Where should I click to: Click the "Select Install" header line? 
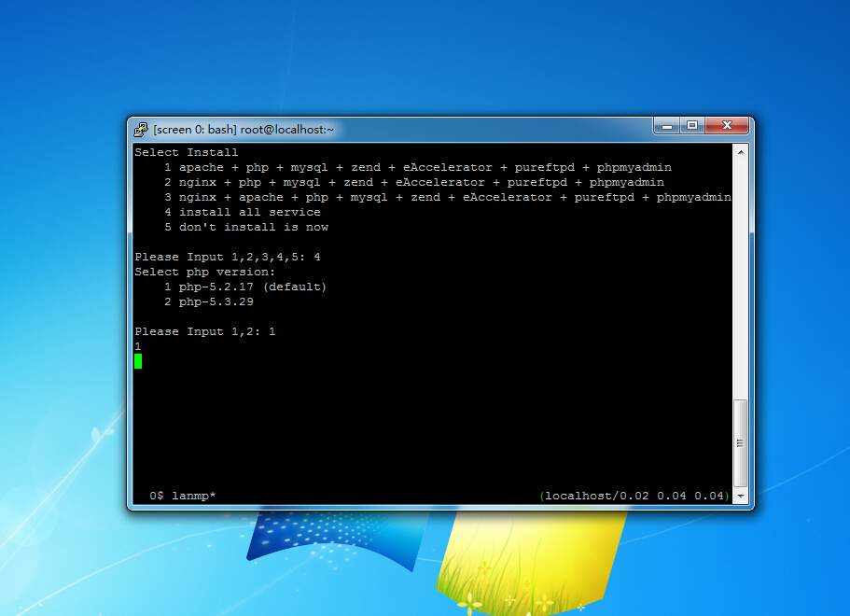[x=187, y=152]
